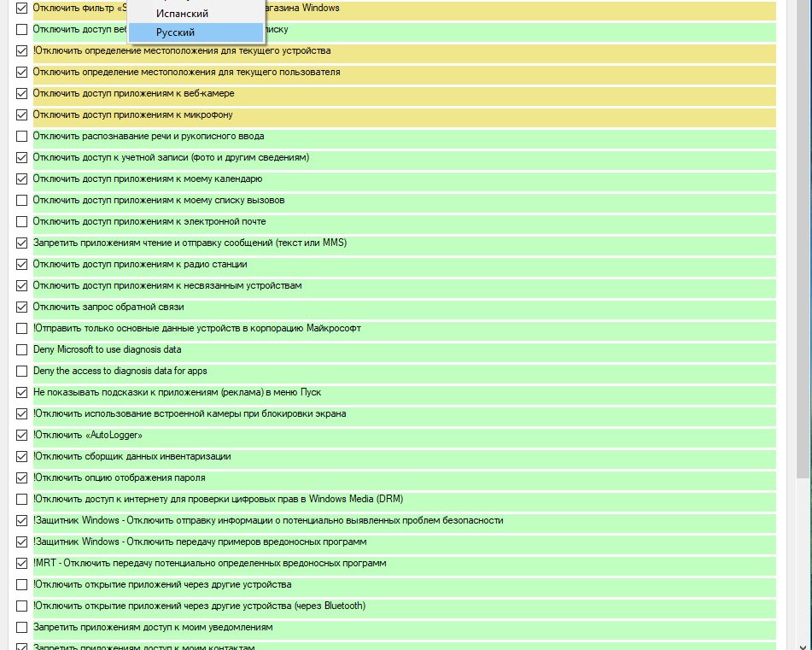Check app access to электронной почте
Viewport: 812px width, 650px height.
[x=21, y=222]
